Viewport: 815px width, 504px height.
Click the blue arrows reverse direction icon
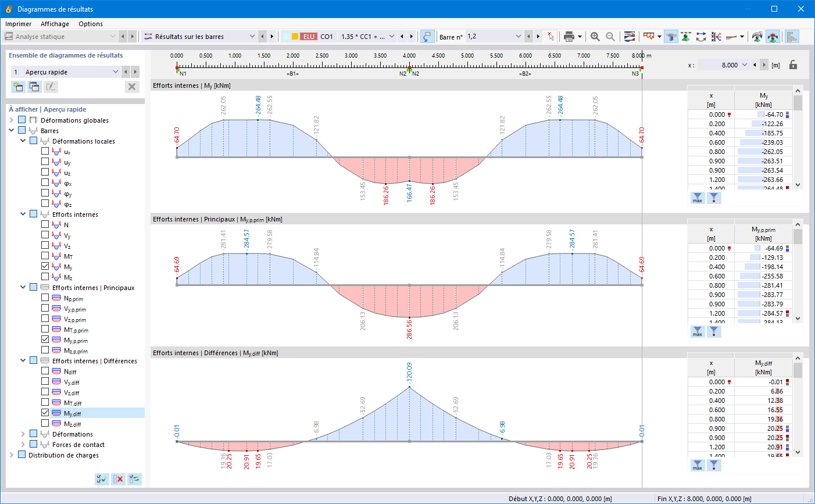[x=701, y=37]
